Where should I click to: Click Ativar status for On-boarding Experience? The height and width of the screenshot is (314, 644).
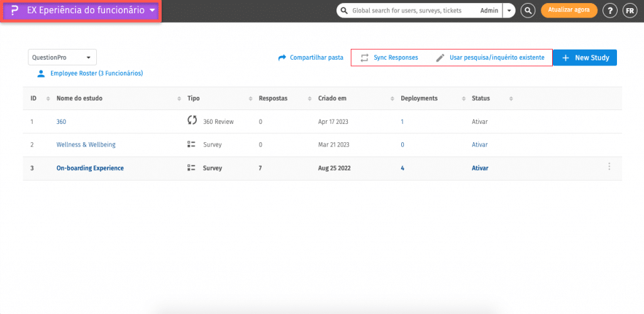[x=480, y=168]
